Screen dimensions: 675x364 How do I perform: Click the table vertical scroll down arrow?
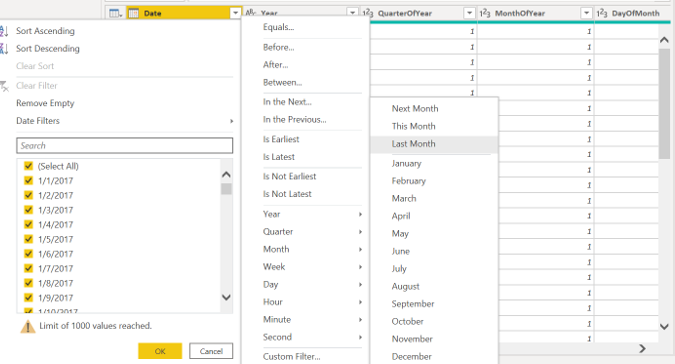click(x=664, y=327)
